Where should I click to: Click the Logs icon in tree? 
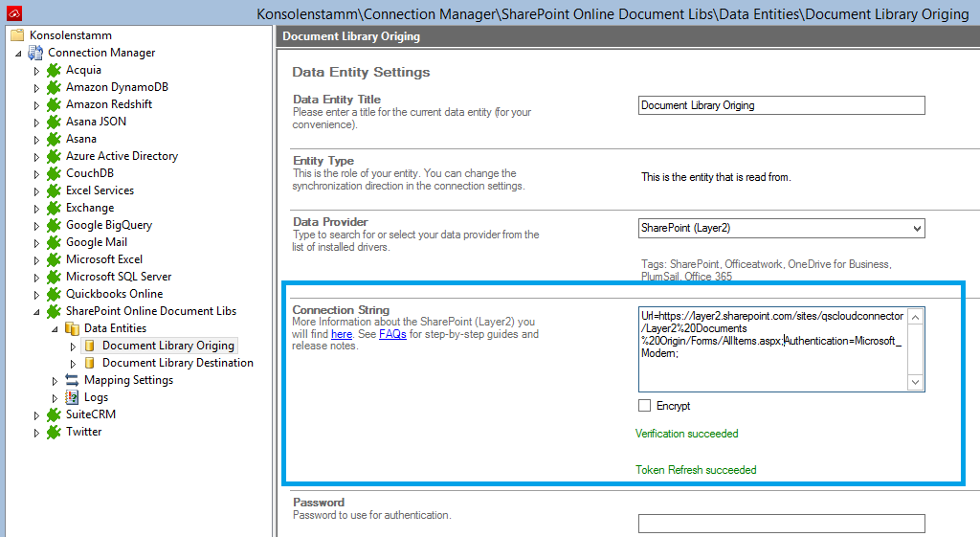tap(72, 397)
